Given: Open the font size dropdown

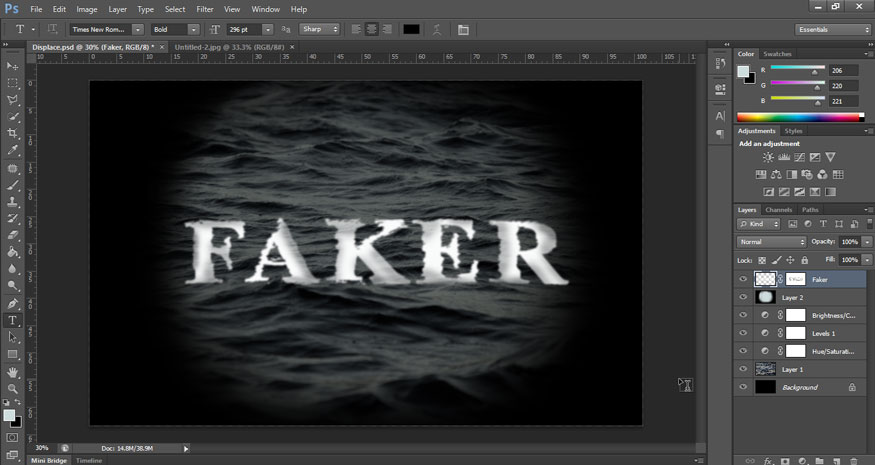Looking at the screenshot, I should [x=267, y=30].
